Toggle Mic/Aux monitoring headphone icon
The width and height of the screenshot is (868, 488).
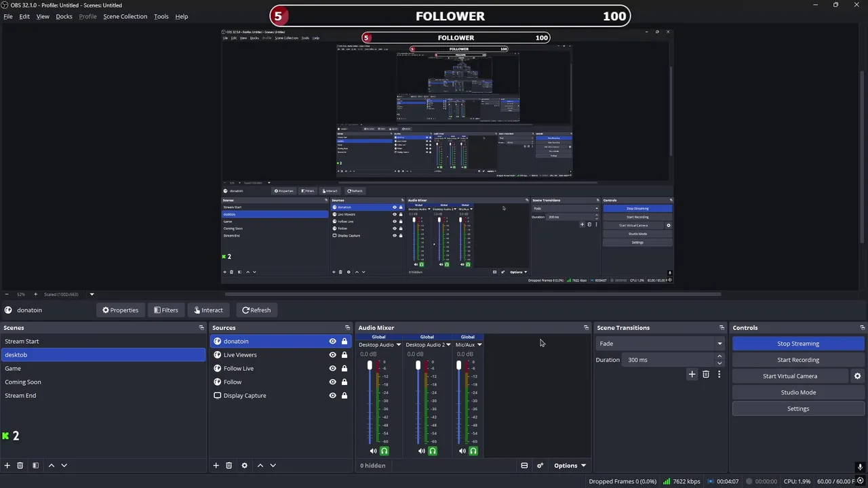pyautogui.click(x=473, y=451)
